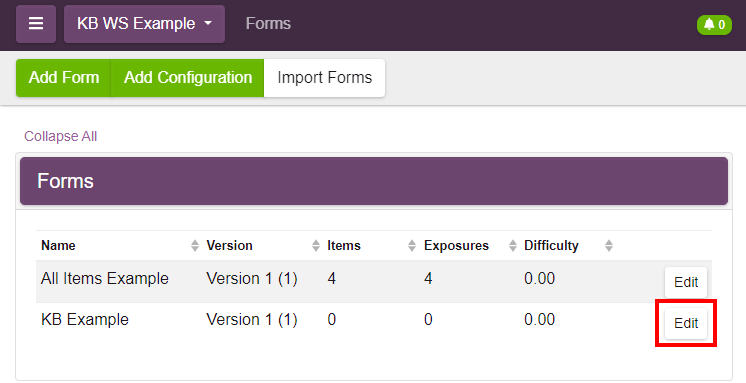Image resolution: width=746 pixels, height=383 pixels.
Task: Sort the table by Version column
Action: [x=262, y=246]
